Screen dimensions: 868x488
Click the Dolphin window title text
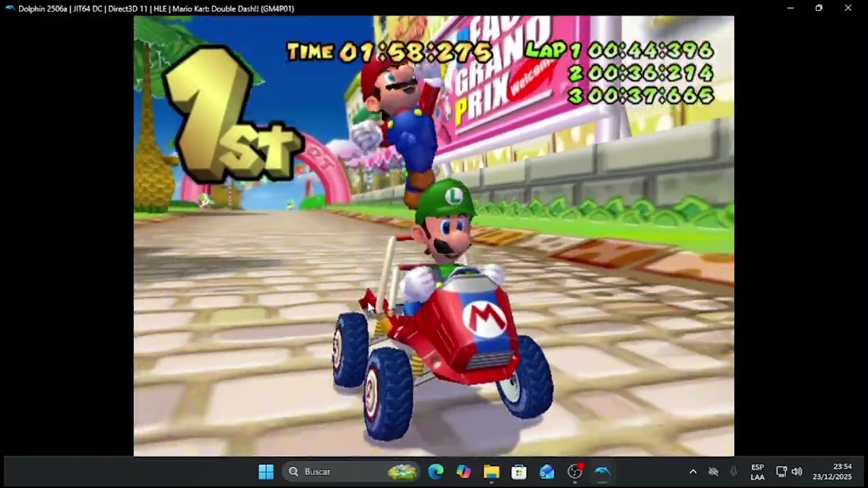click(x=156, y=8)
